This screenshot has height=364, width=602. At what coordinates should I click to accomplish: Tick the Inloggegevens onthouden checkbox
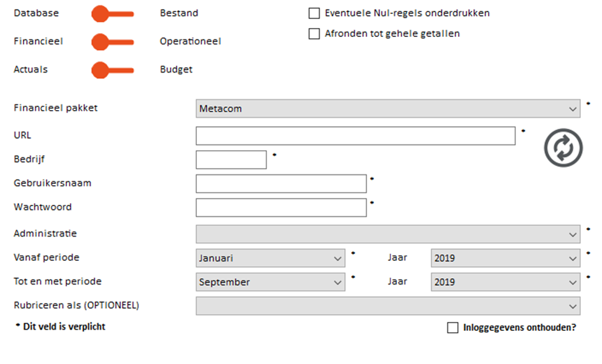453,328
